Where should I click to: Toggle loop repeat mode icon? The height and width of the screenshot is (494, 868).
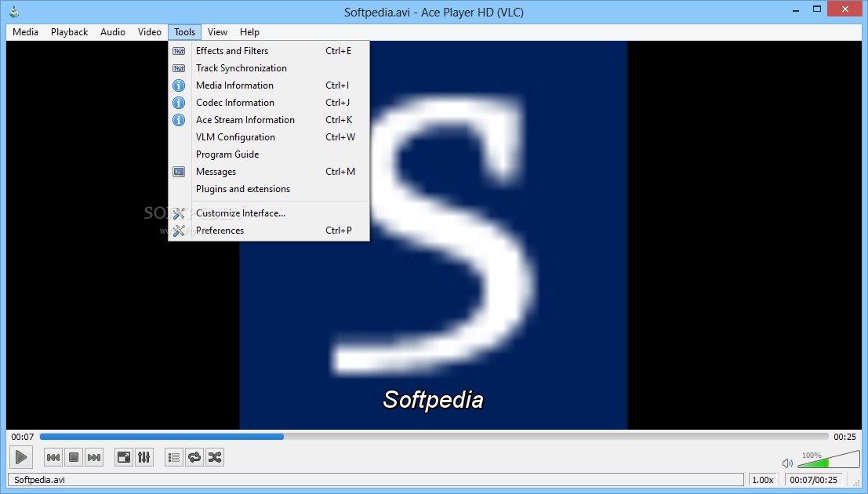click(x=194, y=457)
